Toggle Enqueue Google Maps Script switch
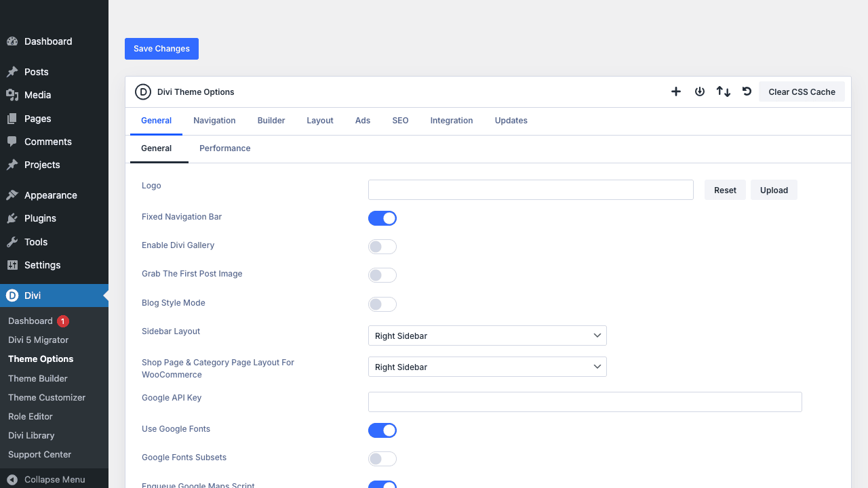The height and width of the screenshot is (488, 868). 382,484
